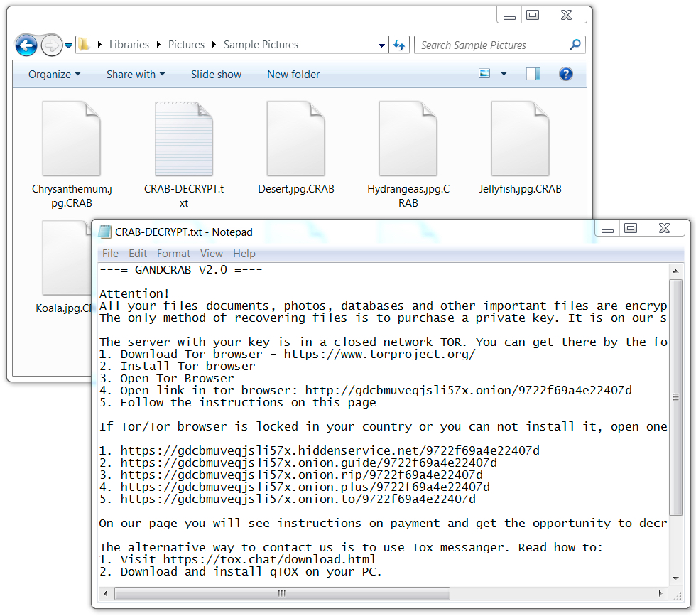
Task: Maximize the Notepad window
Action: click(631, 228)
